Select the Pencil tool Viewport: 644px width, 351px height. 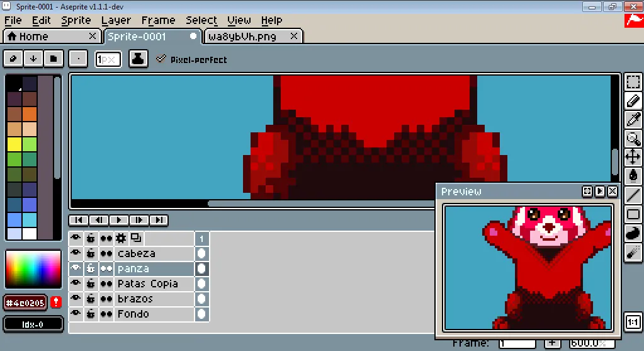click(633, 101)
